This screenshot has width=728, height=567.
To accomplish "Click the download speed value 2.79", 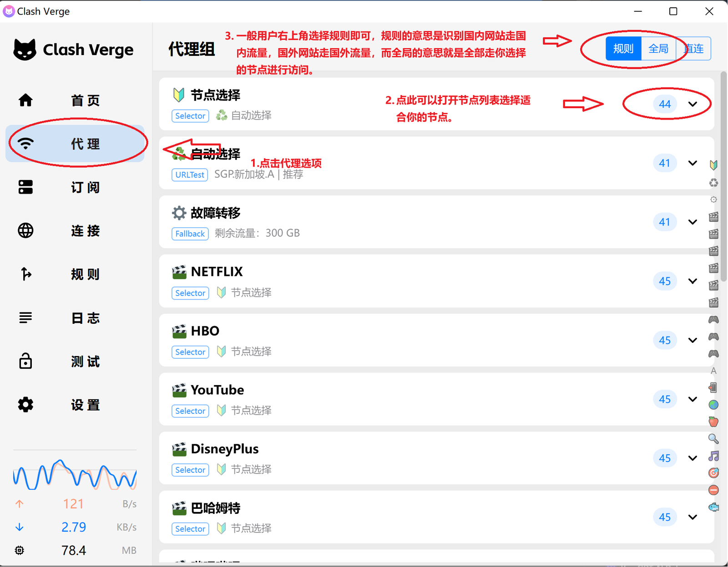I will click(x=74, y=527).
